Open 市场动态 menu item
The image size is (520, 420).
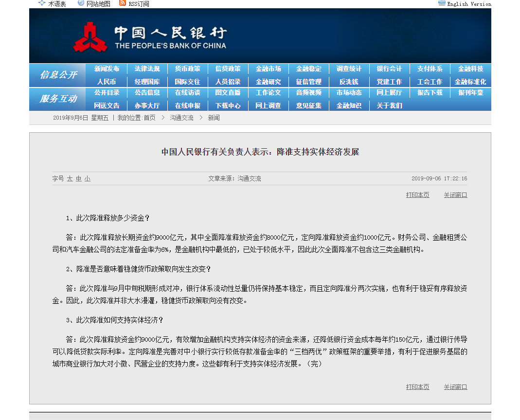point(349,92)
